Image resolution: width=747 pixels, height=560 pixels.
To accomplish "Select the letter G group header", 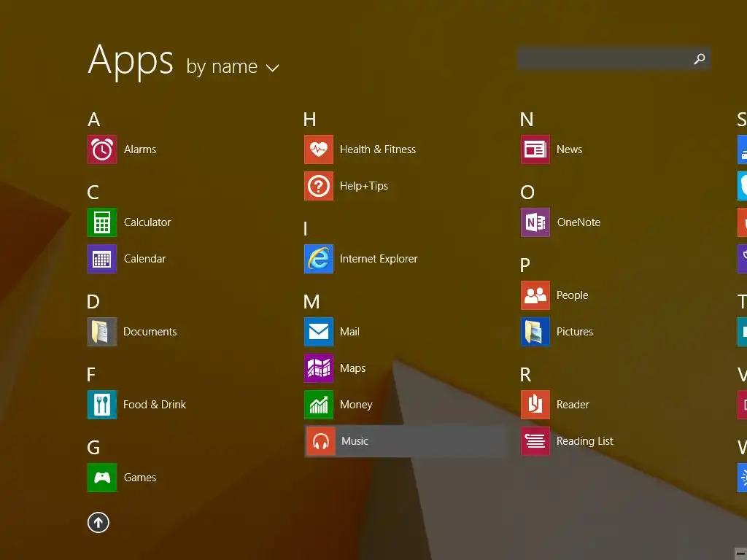I will click(93, 448).
